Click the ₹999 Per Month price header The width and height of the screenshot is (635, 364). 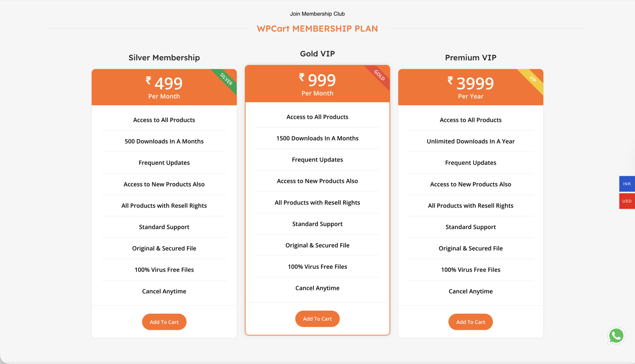(317, 84)
